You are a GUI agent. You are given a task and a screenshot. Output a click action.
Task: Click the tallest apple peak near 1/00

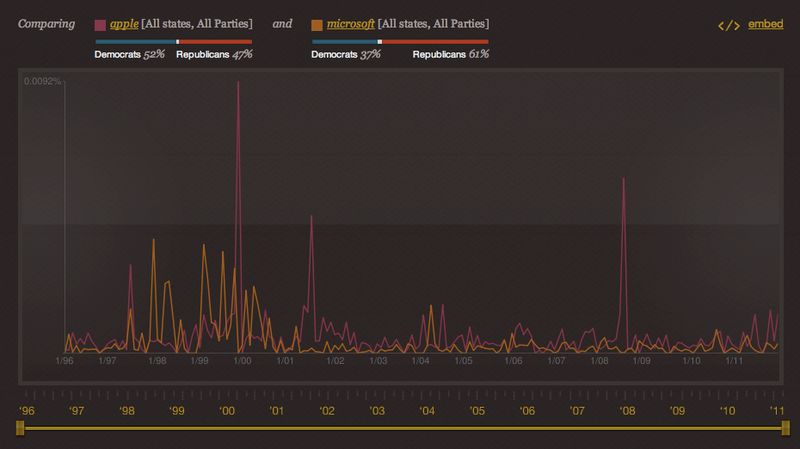coord(238,83)
